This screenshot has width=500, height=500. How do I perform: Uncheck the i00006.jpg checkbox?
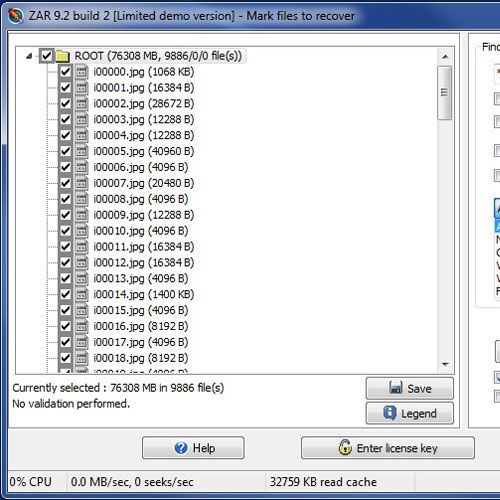(65, 167)
